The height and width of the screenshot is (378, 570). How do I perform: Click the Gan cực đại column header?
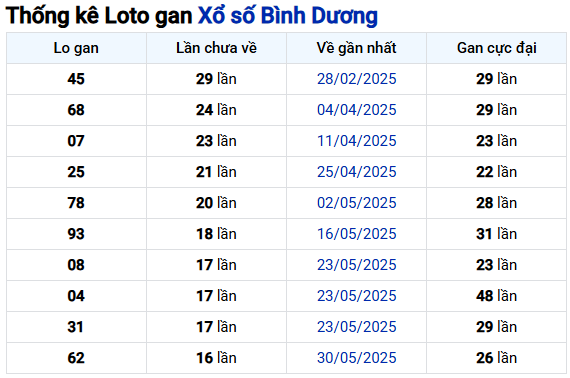pos(497,48)
